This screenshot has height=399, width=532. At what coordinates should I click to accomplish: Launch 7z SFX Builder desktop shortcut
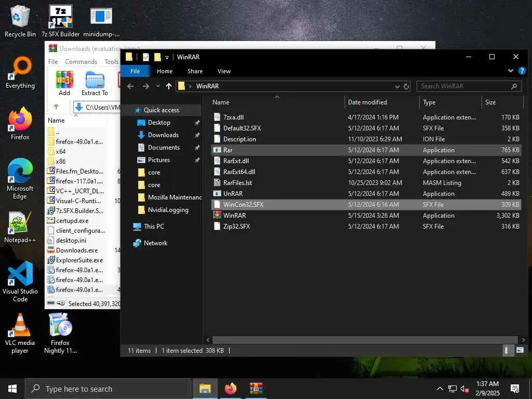(x=60, y=21)
